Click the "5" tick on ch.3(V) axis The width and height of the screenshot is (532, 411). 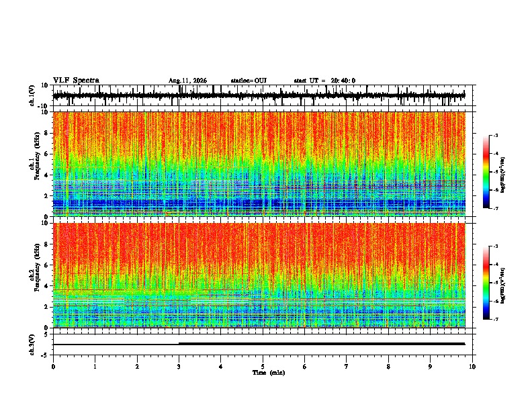[47, 334]
